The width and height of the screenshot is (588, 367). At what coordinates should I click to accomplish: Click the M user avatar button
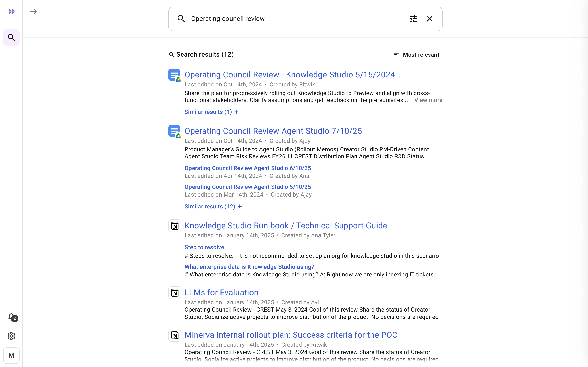coord(11,355)
